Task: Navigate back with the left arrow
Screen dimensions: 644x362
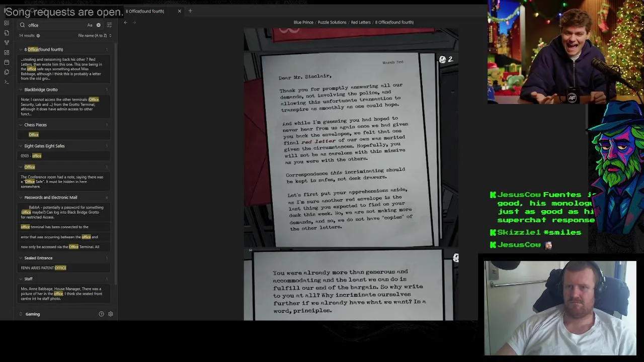Action: point(126,22)
